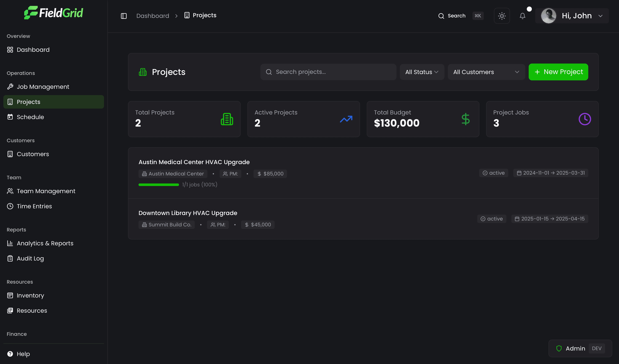Open the All Status dropdown

point(422,72)
